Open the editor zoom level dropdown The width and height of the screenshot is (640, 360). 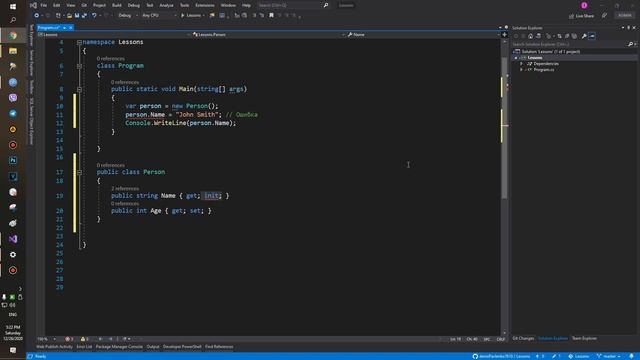(x=46, y=339)
